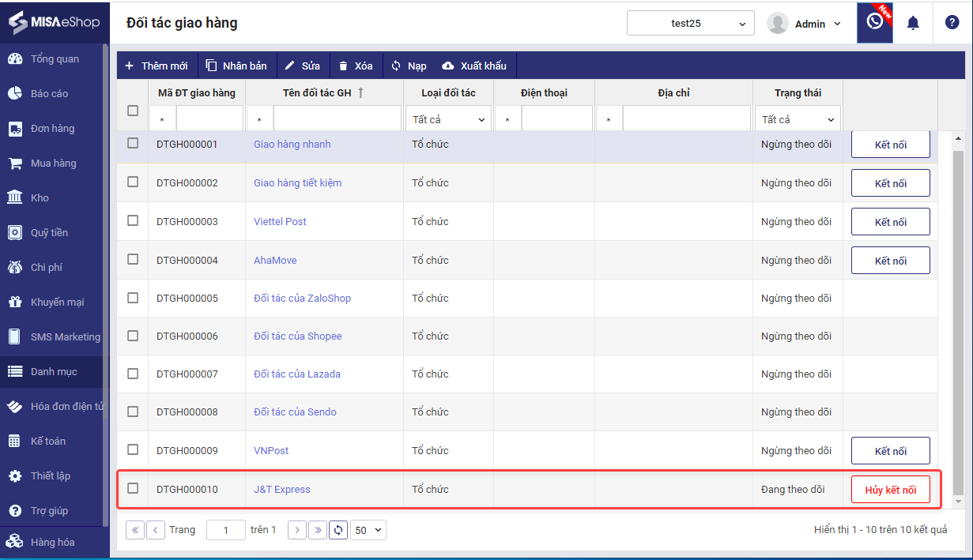
Task: Tick the checkbox for DTGH000003 row
Action: pyautogui.click(x=133, y=221)
